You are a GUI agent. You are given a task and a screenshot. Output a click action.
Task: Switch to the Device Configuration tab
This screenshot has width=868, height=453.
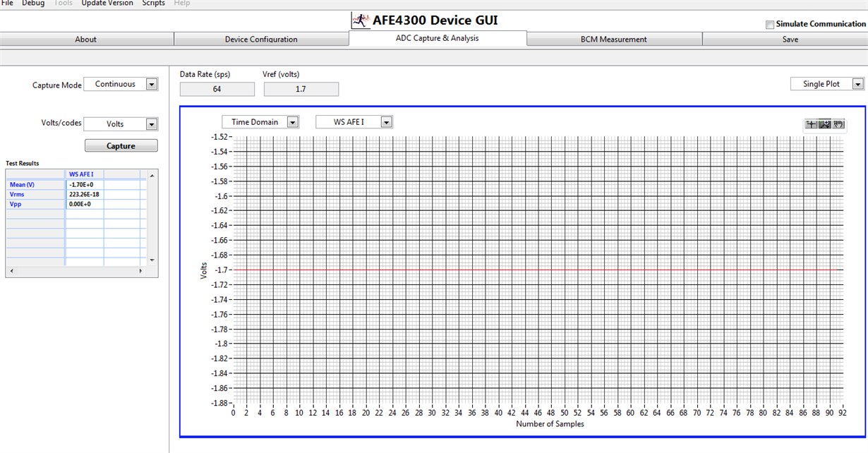pos(261,40)
